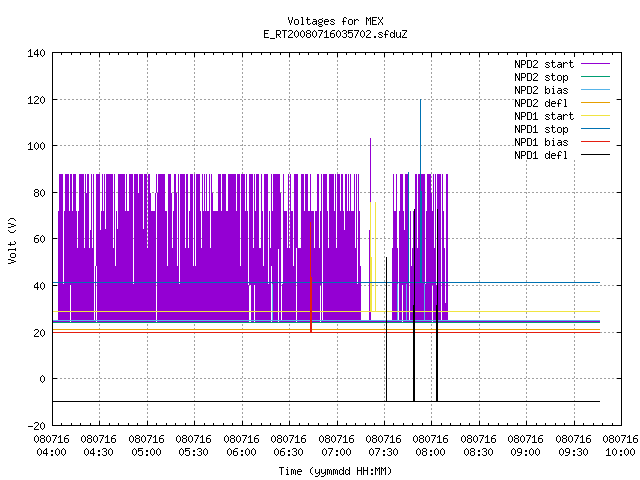The height and width of the screenshot is (480, 640).
Task: Click the 60 y-axis tick label
Action: (x=39, y=239)
